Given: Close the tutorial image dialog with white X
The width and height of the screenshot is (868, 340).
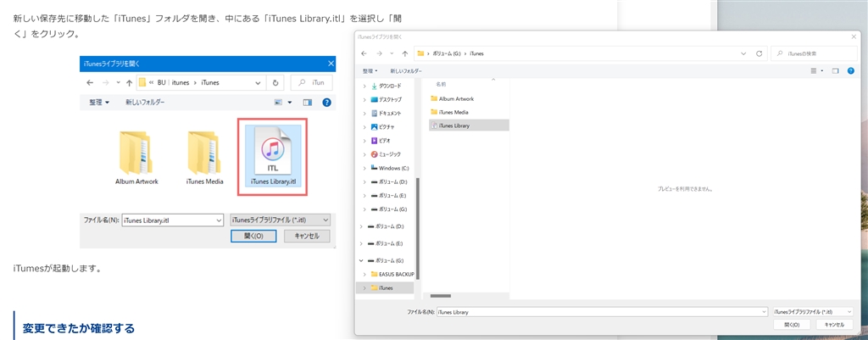Looking at the screenshot, I should click(x=331, y=64).
